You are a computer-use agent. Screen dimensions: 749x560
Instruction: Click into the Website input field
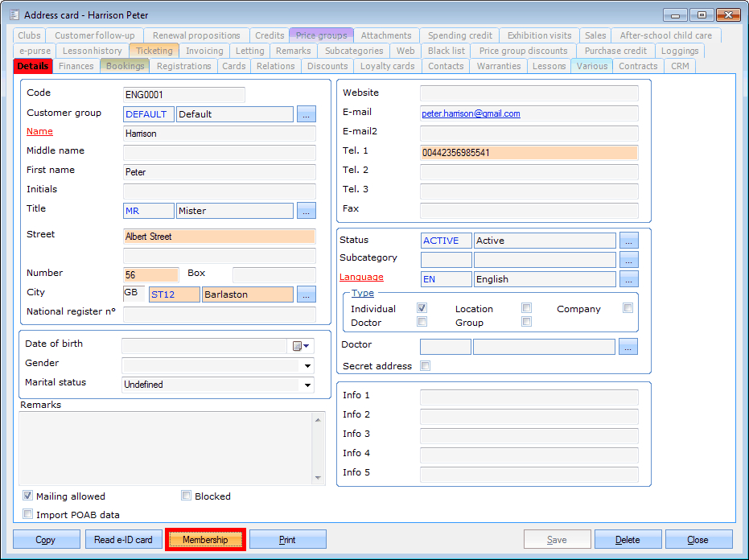[529, 93]
